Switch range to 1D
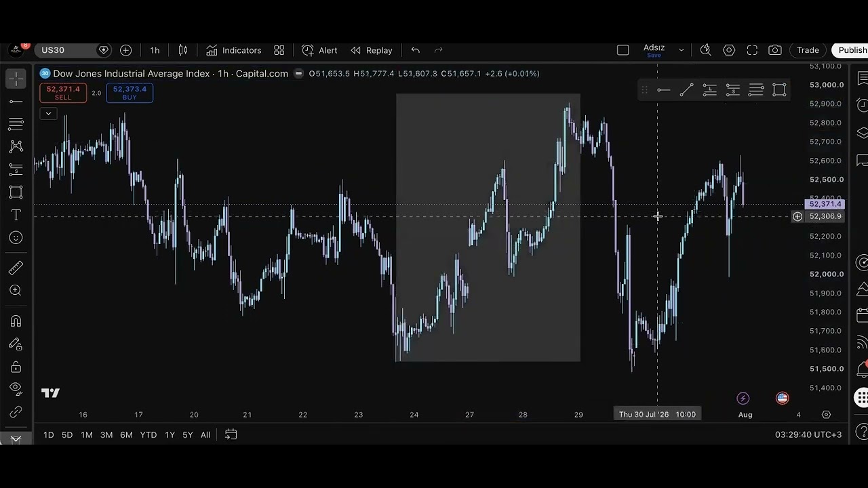 point(49,435)
